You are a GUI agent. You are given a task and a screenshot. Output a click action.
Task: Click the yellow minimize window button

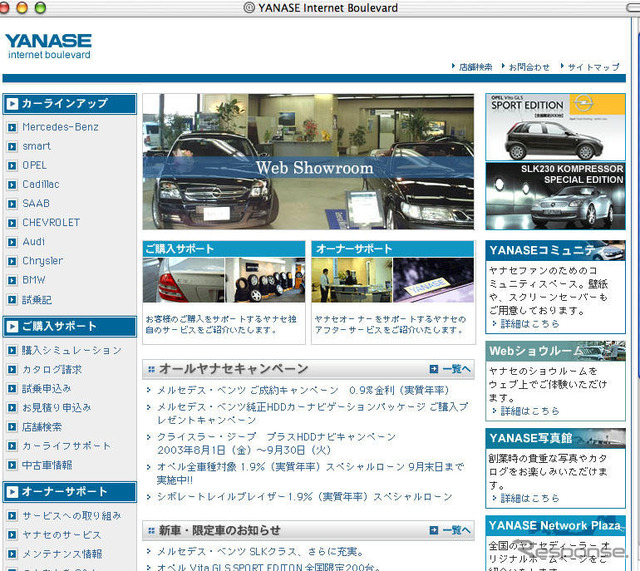[x=22, y=8]
